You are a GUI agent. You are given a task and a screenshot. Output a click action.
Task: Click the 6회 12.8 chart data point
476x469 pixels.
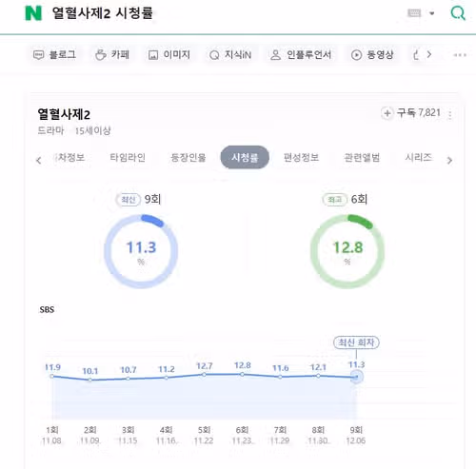(x=242, y=374)
